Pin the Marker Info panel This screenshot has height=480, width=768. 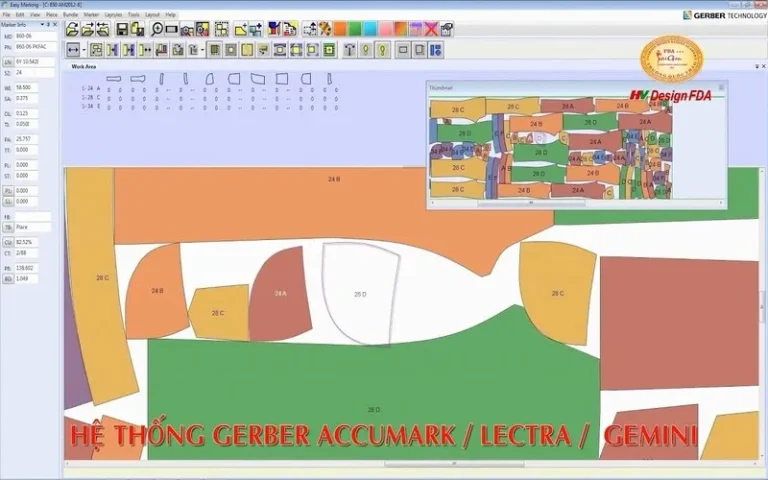click(x=48, y=24)
